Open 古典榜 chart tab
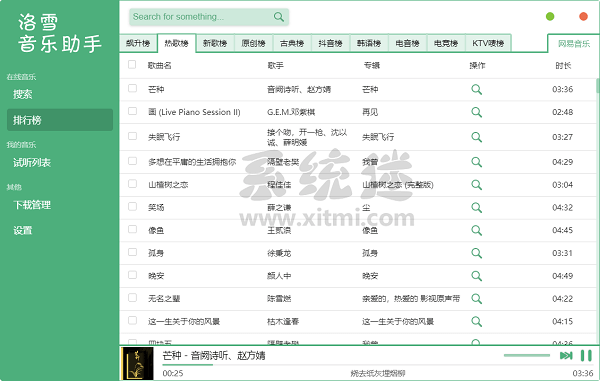 [x=292, y=43]
